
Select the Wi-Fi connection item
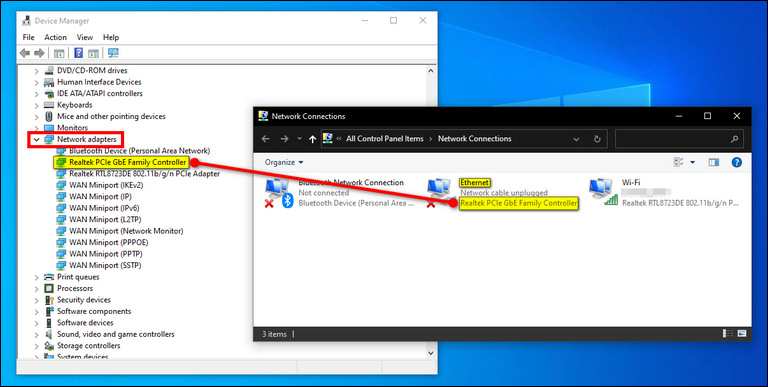664,193
